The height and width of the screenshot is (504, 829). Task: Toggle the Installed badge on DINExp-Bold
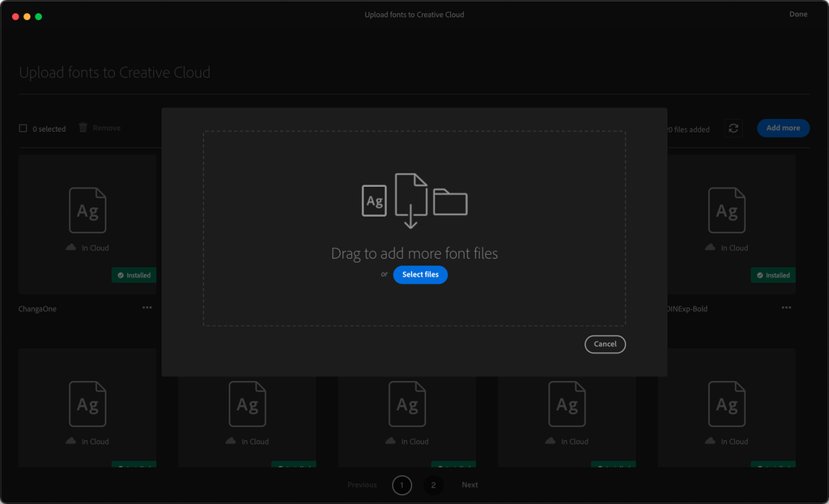click(772, 275)
